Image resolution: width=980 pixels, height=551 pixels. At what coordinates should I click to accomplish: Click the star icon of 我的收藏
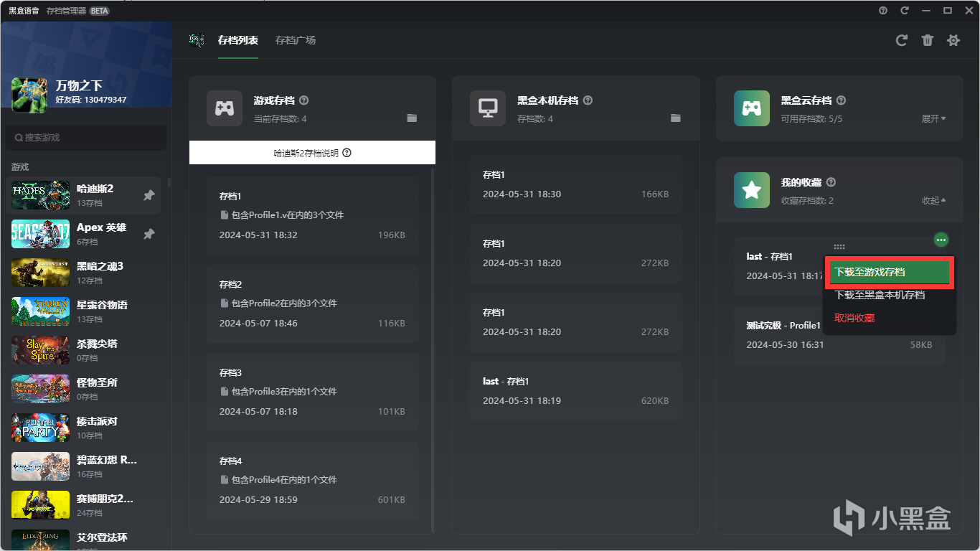pyautogui.click(x=752, y=190)
